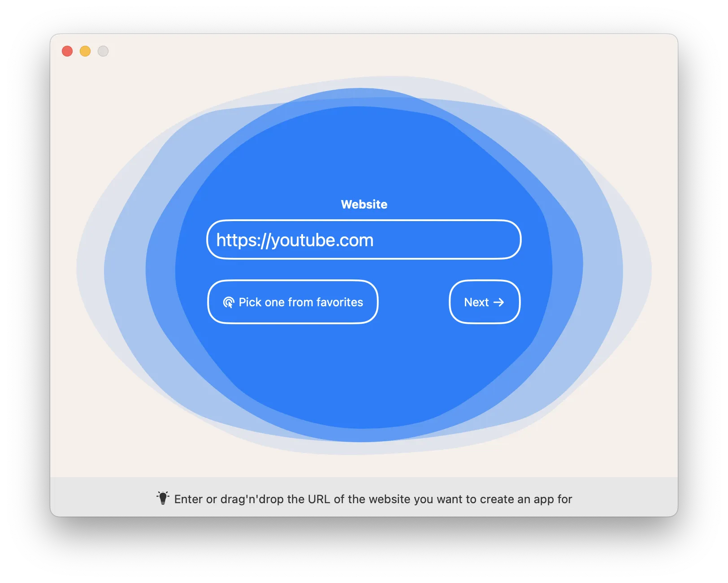The width and height of the screenshot is (728, 583).
Task: Click the gray bottom tip bar
Action: click(x=628, y=498)
